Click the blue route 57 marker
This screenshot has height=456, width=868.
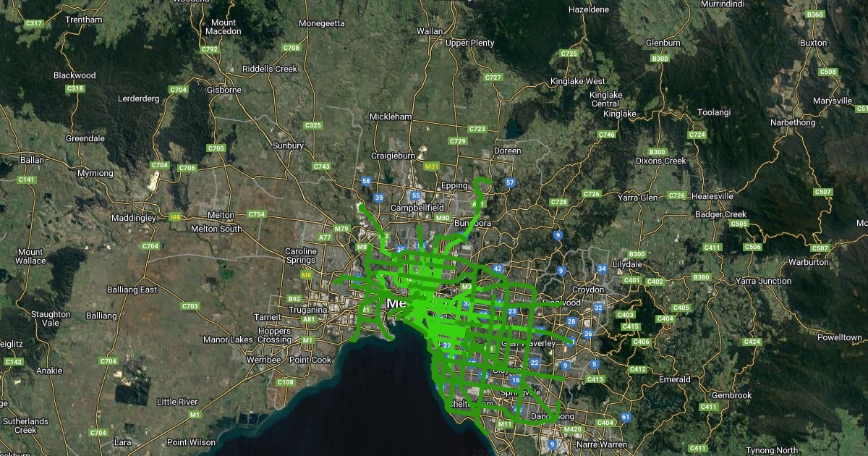pyautogui.click(x=510, y=182)
